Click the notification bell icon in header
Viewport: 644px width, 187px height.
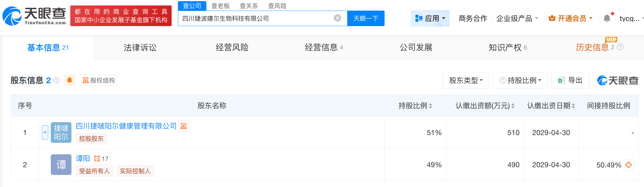[x=607, y=18]
